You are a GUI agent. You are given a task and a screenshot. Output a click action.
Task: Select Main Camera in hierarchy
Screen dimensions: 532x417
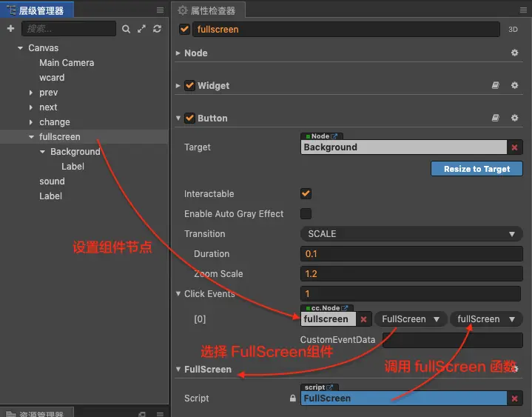(67, 63)
